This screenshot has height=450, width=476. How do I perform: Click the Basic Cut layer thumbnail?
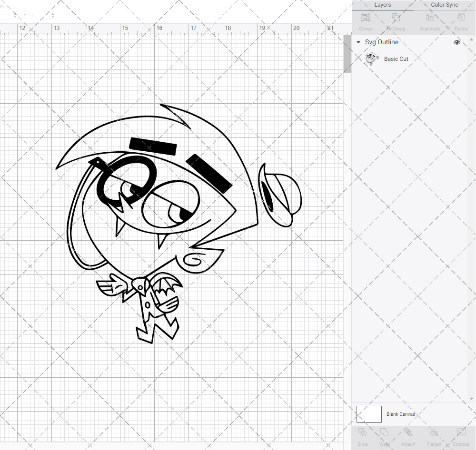pos(371,59)
